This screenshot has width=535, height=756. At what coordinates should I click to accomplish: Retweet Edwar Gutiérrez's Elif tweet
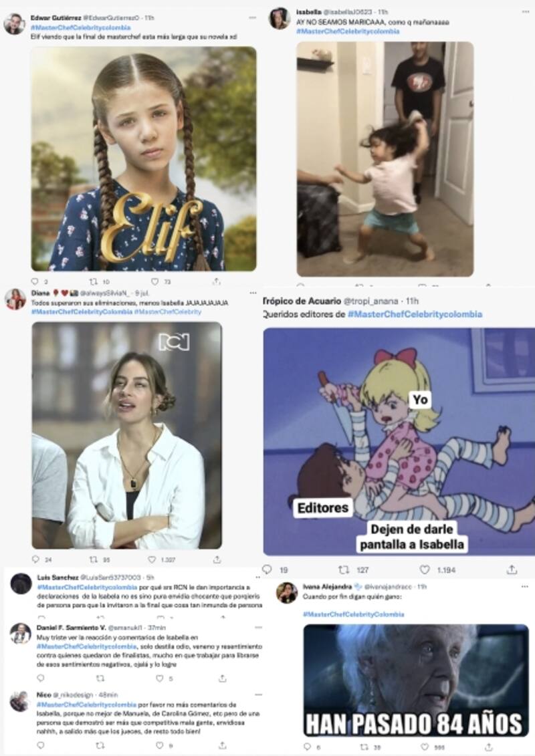coord(93,281)
